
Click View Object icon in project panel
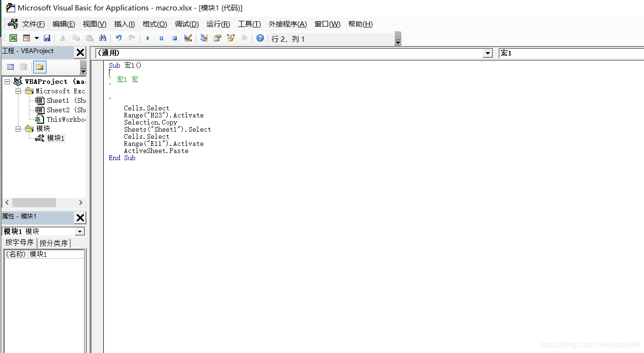[23, 67]
